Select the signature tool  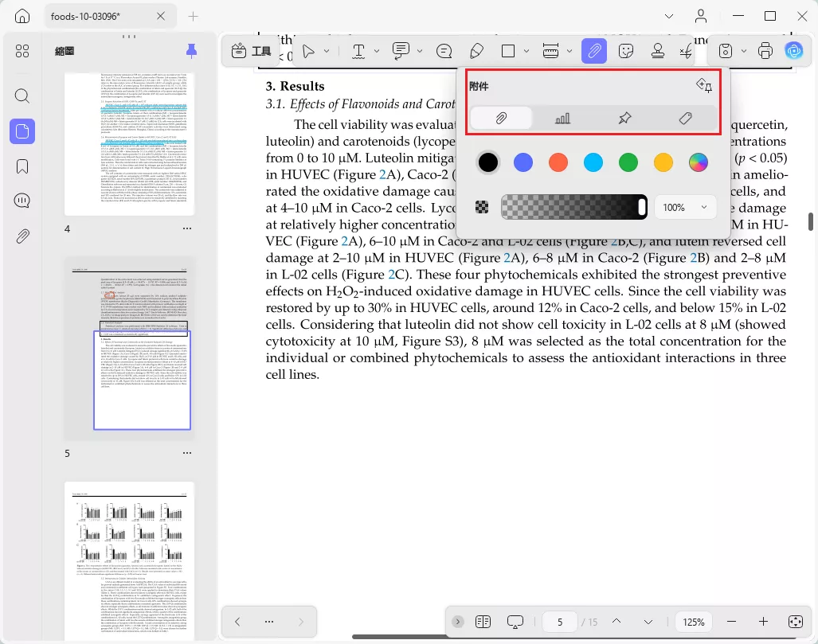tap(686, 51)
